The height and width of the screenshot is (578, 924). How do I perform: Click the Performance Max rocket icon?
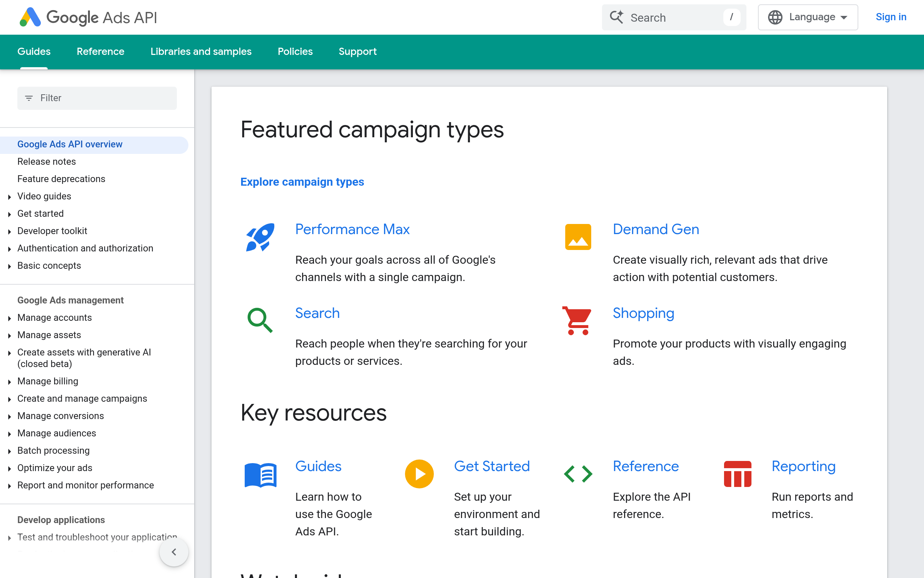[260, 237]
